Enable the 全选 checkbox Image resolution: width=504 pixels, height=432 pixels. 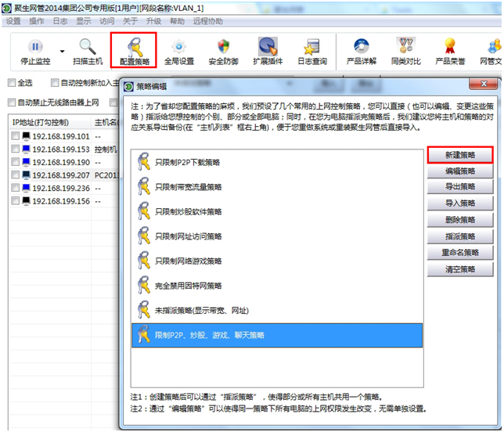click(x=12, y=82)
